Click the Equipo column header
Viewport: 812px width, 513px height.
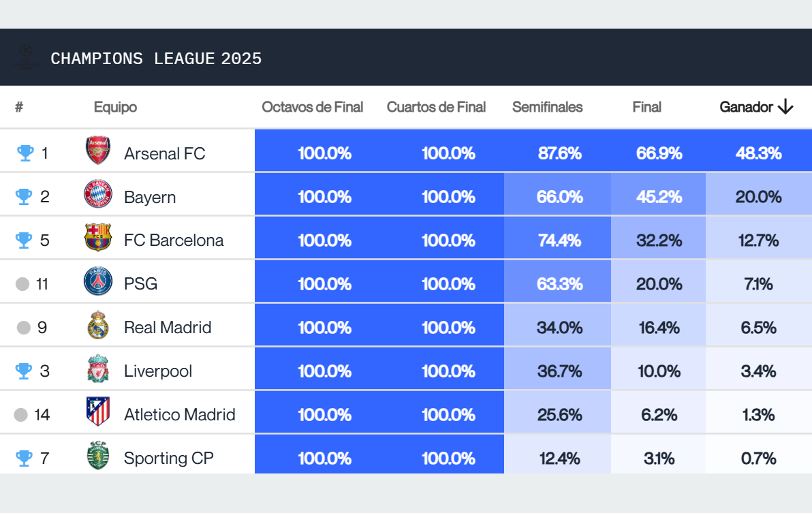(x=115, y=107)
